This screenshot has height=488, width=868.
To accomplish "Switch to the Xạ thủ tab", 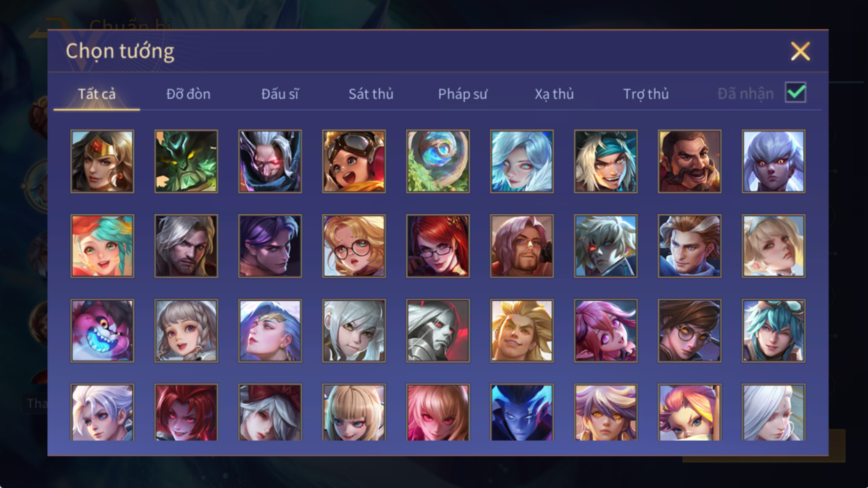I will 554,94.
